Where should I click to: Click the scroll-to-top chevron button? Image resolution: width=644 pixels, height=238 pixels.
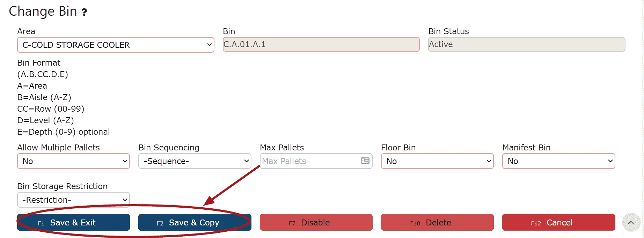631,222
